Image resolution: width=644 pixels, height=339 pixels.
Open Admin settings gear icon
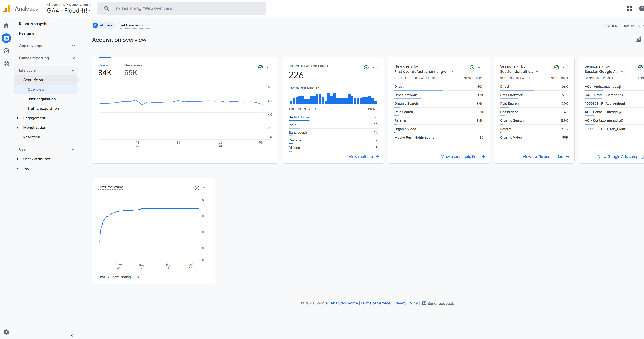click(x=7, y=332)
